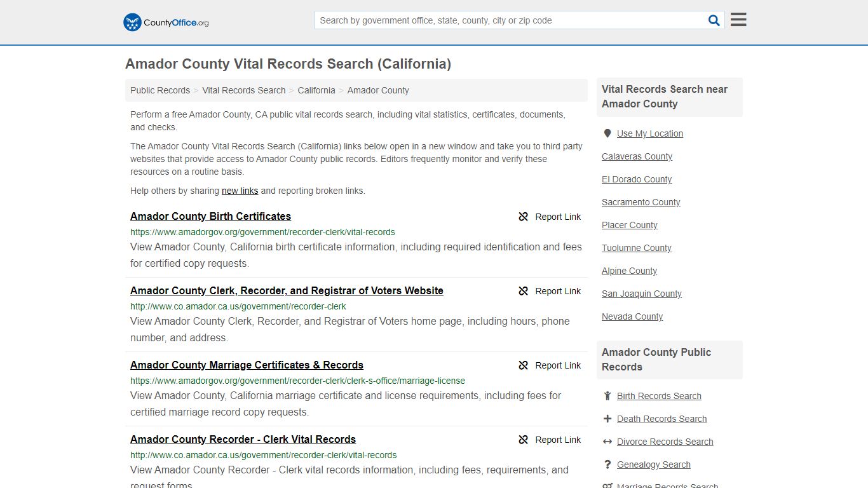Open Divorce Records Search

click(x=665, y=442)
